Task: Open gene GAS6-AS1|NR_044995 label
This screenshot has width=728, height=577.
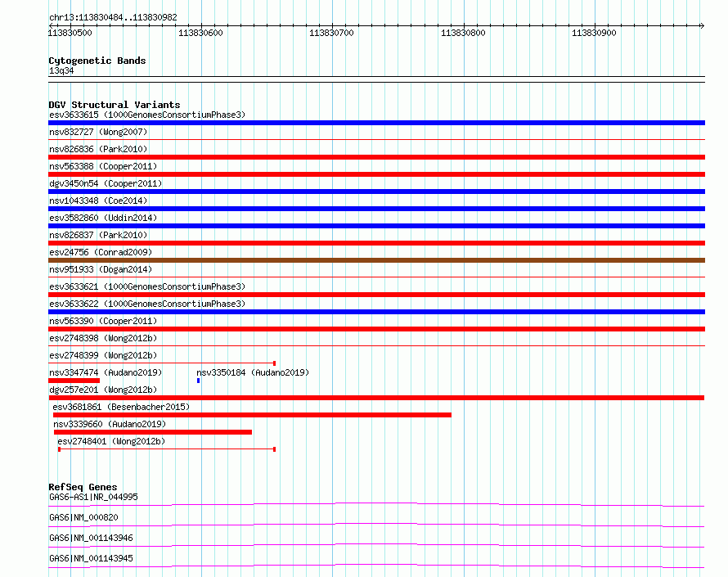Action: point(93,497)
